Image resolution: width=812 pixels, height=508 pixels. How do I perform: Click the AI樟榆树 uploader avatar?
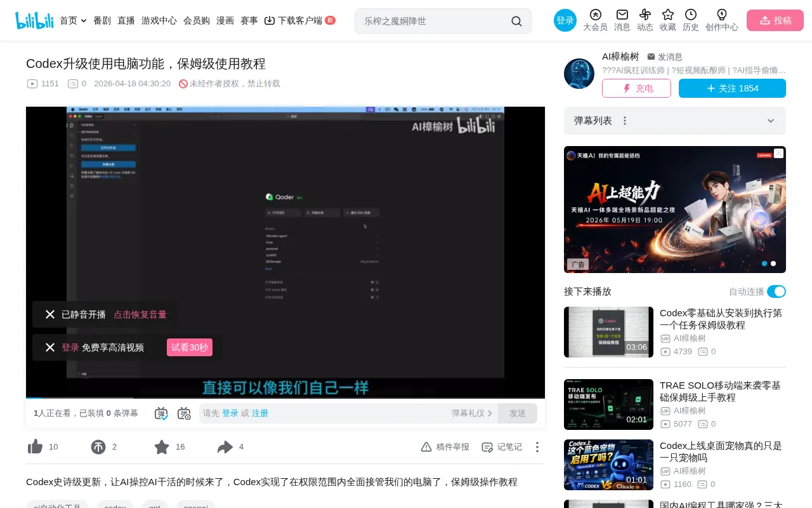coord(579,74)
